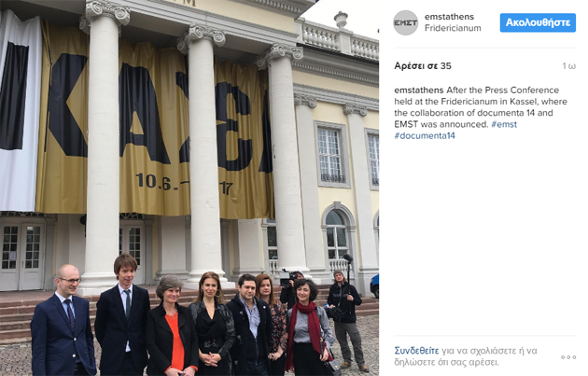View likes via Αρέσει σε 35

tap(423, 66)
